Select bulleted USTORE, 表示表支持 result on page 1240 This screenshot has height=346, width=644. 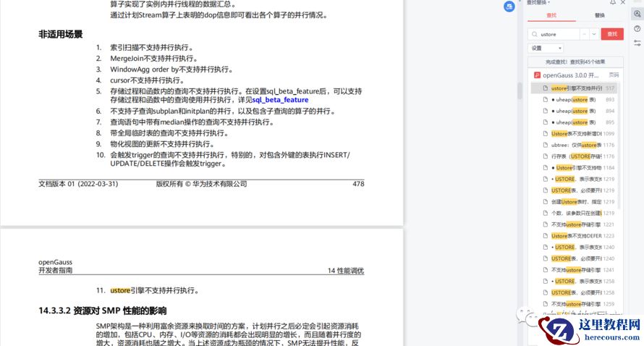pyautogui.click(x=574, y=248)
